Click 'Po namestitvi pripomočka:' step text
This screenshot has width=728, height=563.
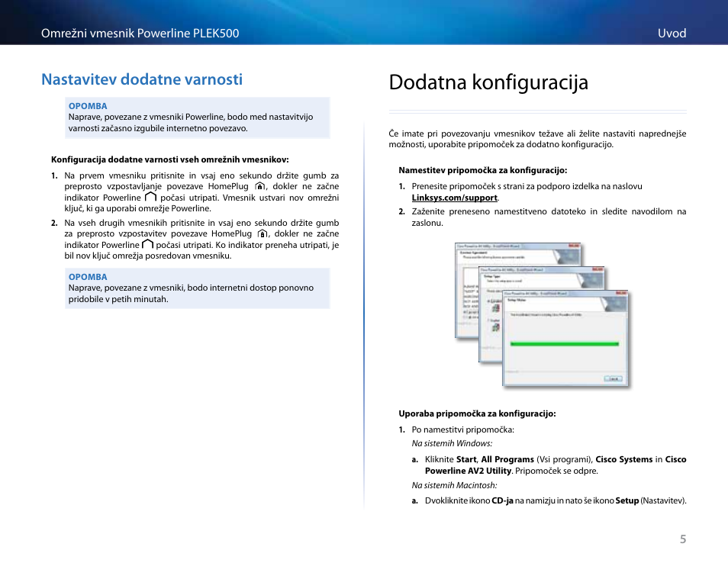click(x=463, y=429)
